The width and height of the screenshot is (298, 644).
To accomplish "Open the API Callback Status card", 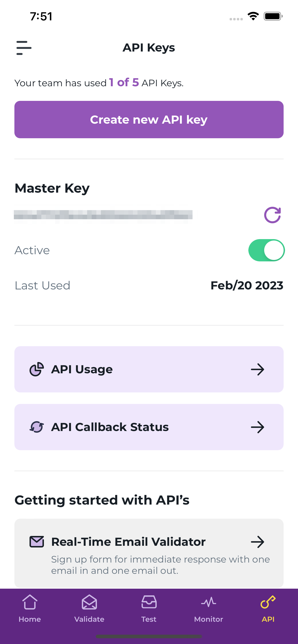I will (149, 427).
